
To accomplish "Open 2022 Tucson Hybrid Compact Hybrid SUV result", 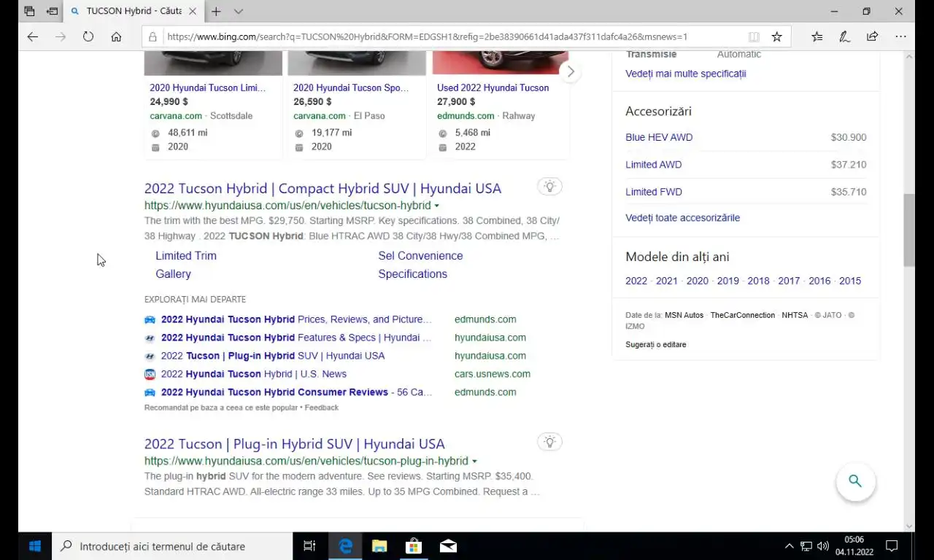I will [x=323, y=188].
